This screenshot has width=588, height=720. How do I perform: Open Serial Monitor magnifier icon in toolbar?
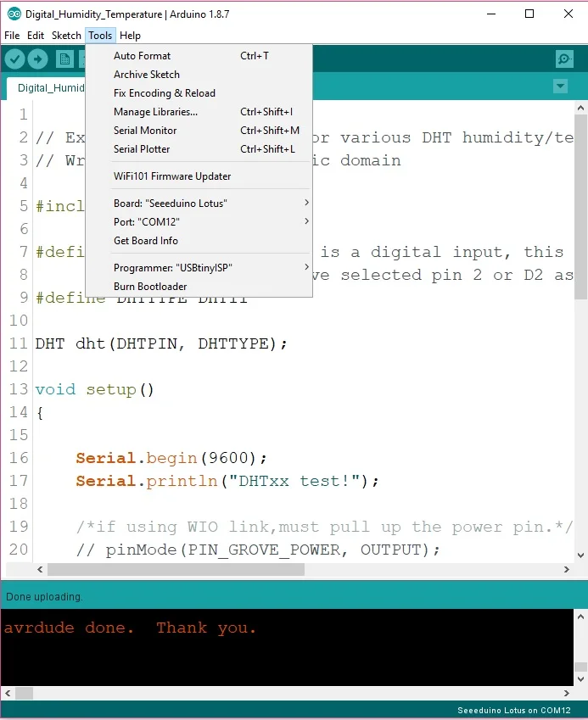[x=564, y=59]
